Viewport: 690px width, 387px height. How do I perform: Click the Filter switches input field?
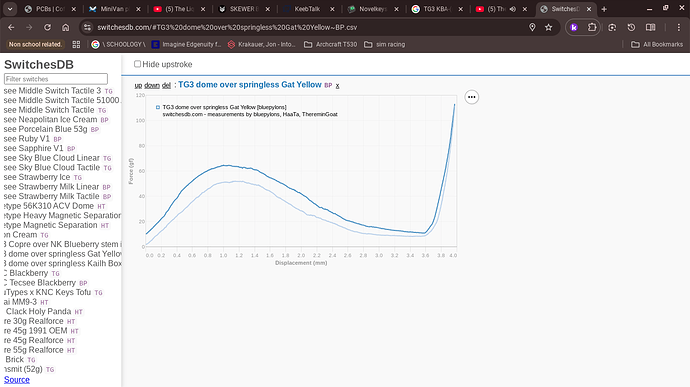tap(56, 79)
